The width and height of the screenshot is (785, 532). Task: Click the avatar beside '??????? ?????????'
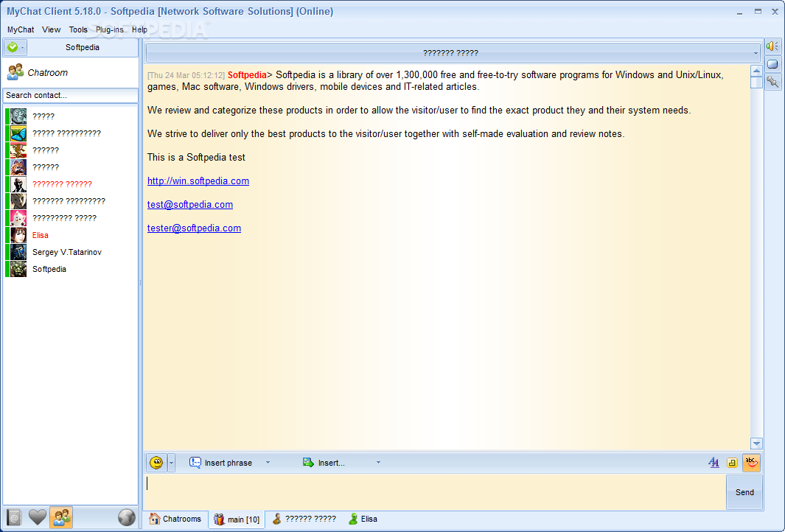point(18,201)
